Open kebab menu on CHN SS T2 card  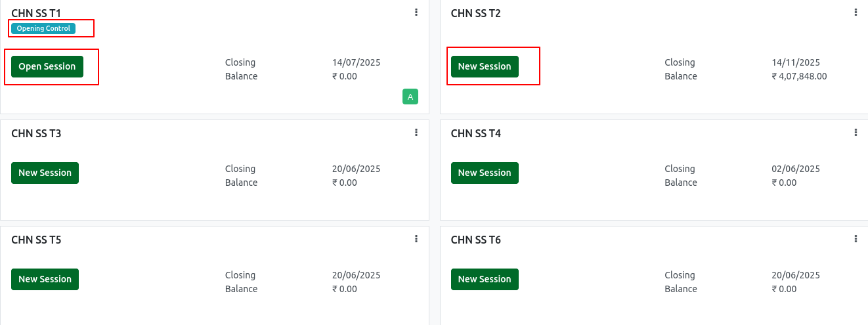(x=856, y=12)
